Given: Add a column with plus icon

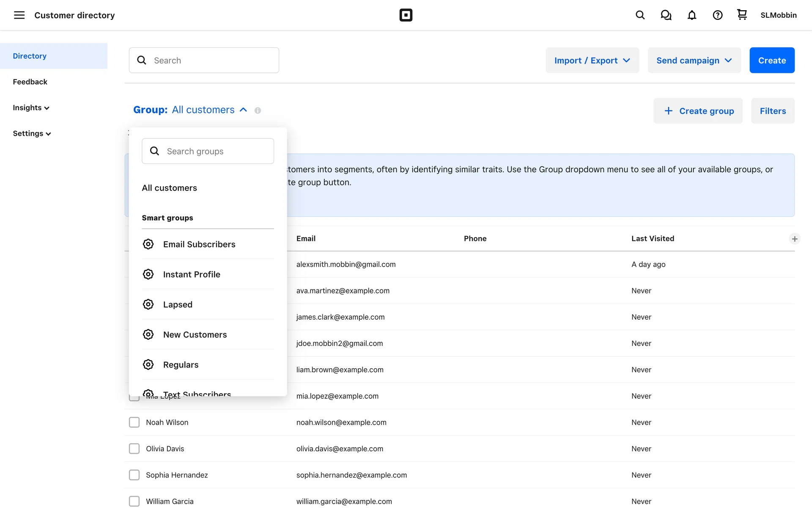Looking at the screenshot, I should [x=794, y=239].
